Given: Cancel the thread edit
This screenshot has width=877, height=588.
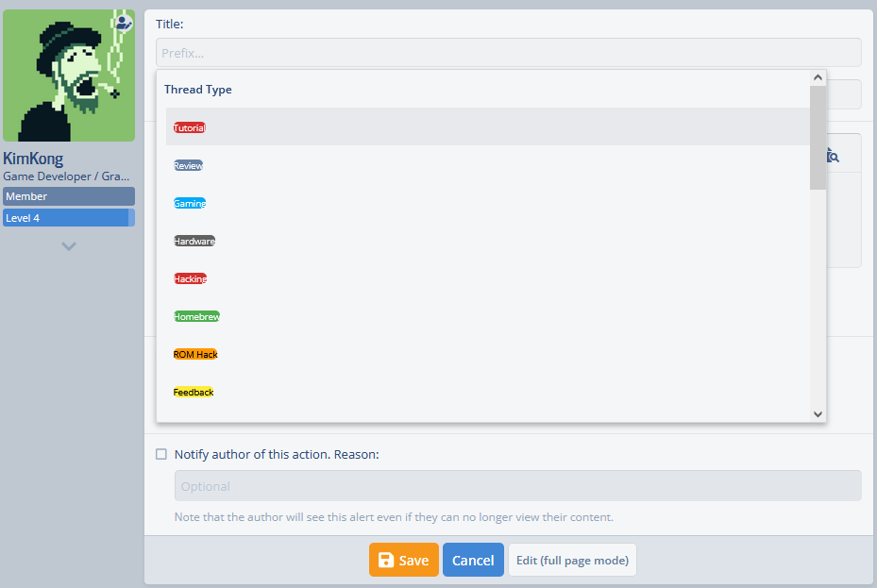Looking at the screenshot, I should (x=473, y=560).
